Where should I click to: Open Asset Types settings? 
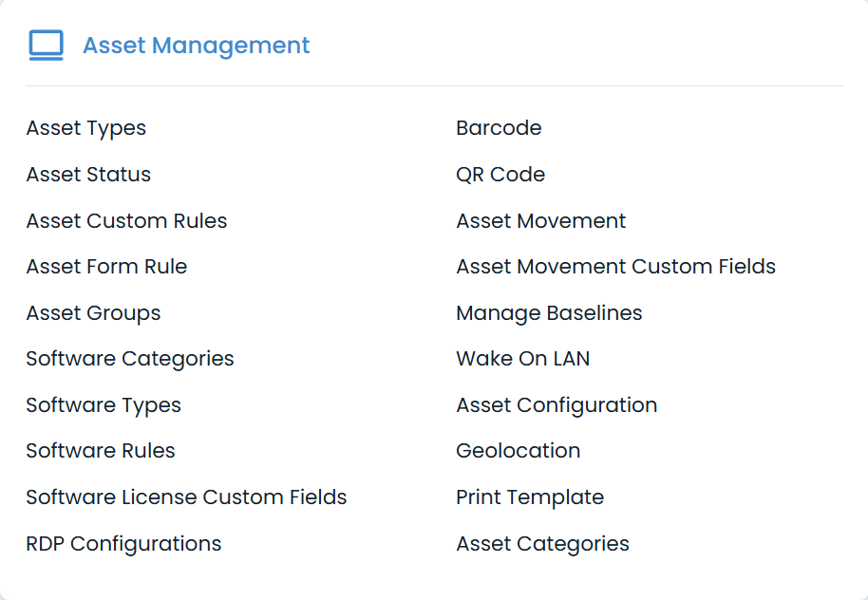click(85, 128)
